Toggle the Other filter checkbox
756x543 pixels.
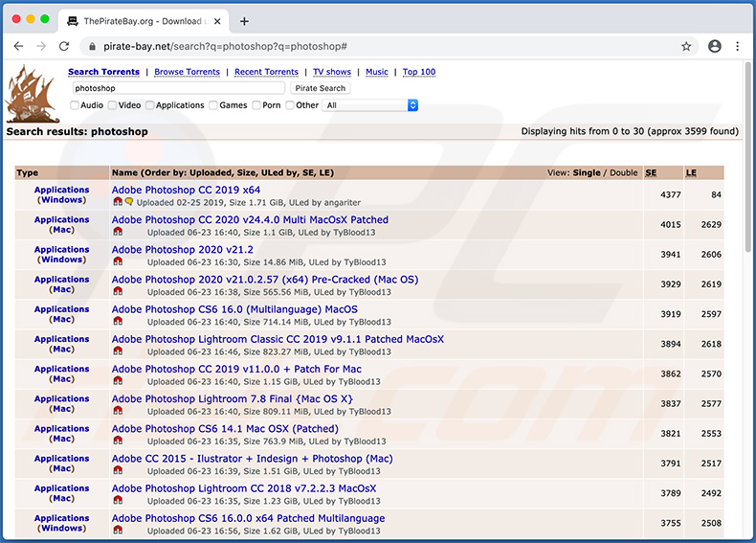[x=290, y=105]
